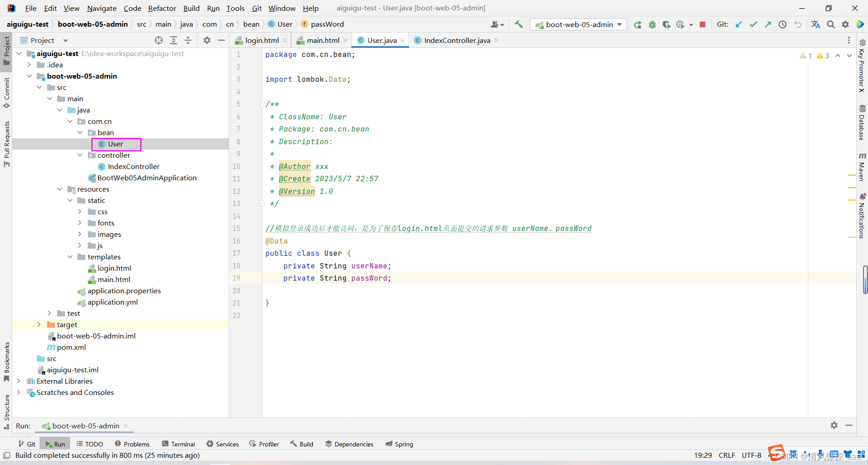Switch to the login.html editor tab
Image resolution: width=868 pixels, height=465 pixels.
coord(261,40)
